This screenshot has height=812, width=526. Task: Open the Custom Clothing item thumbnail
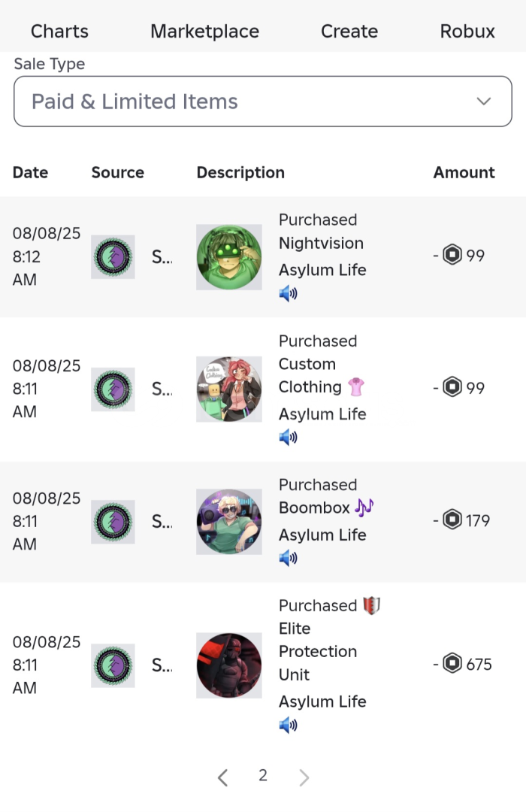point(229,389)
